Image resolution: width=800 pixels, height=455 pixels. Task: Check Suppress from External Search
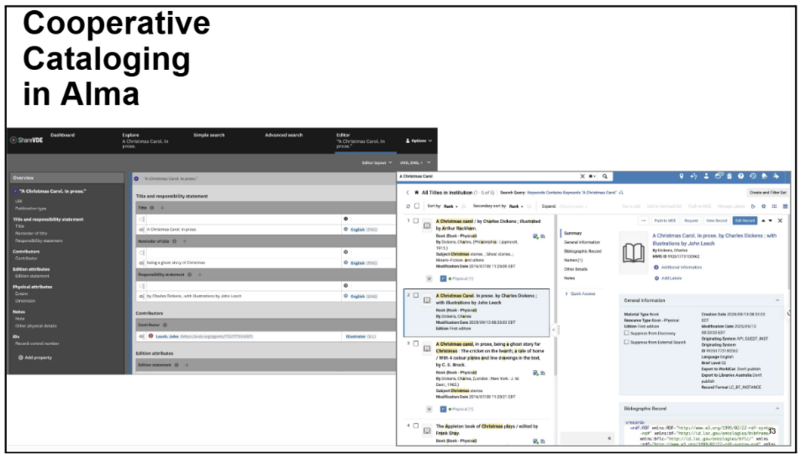point(626,342)
